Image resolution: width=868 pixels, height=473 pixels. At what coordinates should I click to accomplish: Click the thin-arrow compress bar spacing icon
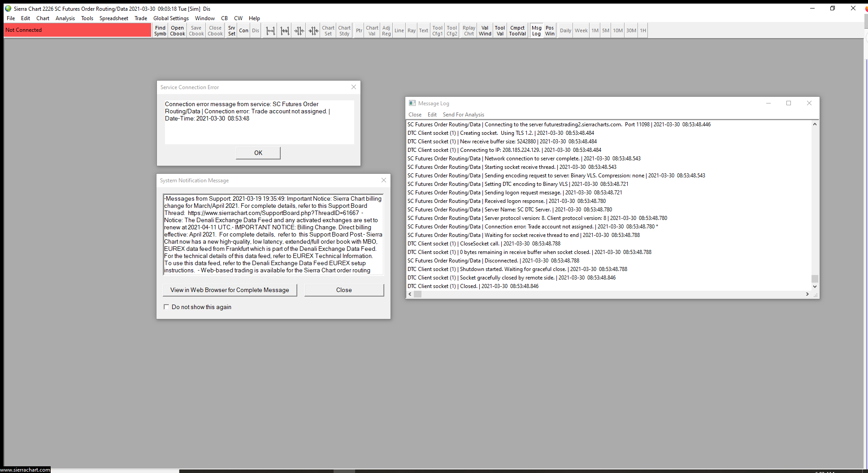[299, 30]
